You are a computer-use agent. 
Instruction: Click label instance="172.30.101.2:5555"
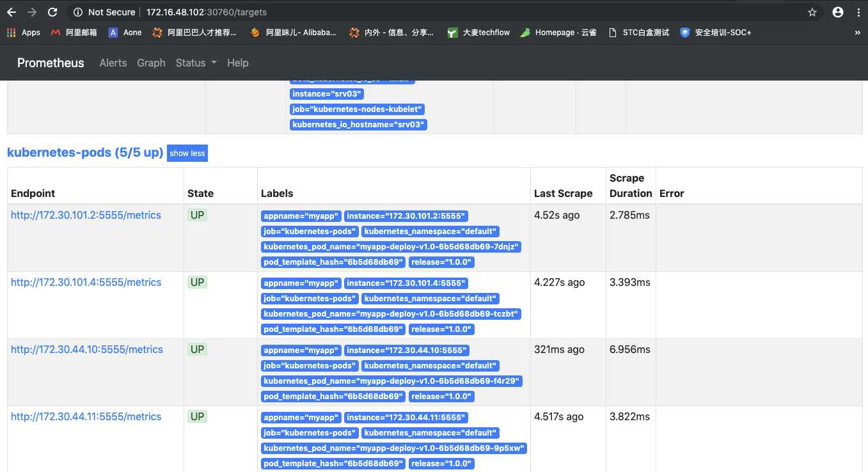point(406,216)
